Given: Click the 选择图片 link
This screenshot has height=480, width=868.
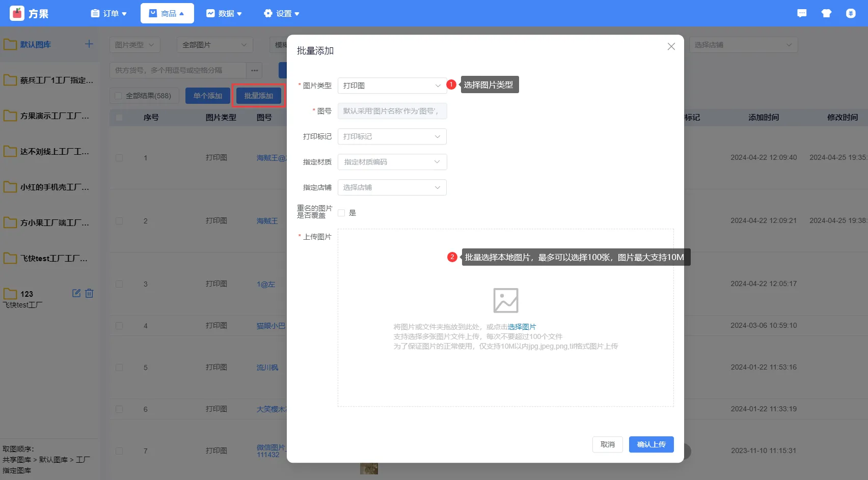Looking at the screenshot, I should (522, 327).
